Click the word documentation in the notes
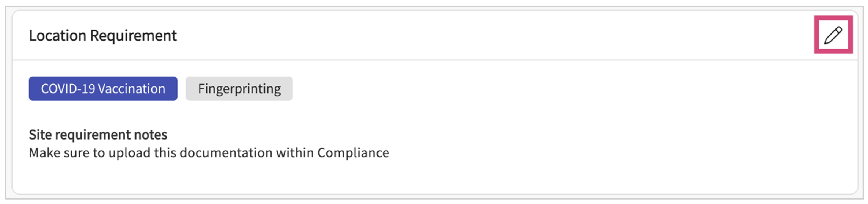Screen dimensions: 868x204 pyautogui.click(x=226, y=153)
